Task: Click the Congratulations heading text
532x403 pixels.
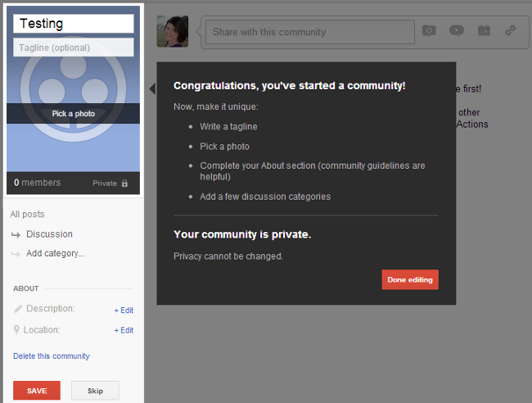Action: tap(290, 85)
